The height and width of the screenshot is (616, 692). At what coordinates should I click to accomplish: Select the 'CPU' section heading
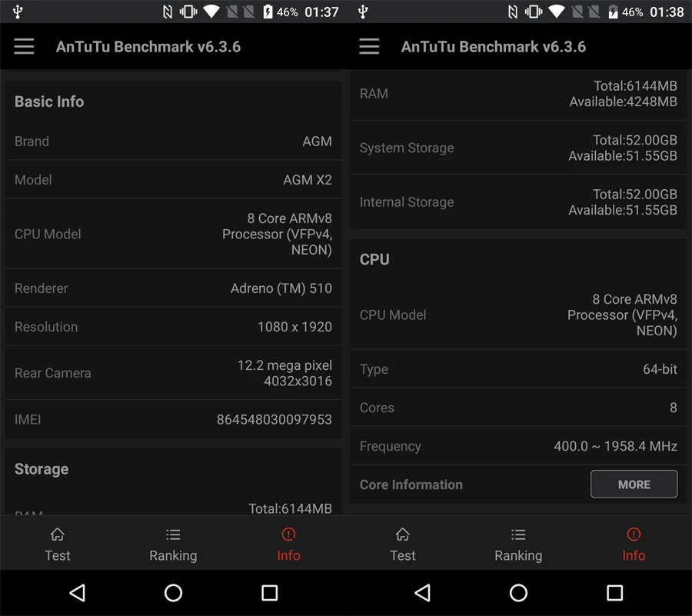tap(374, 259)
